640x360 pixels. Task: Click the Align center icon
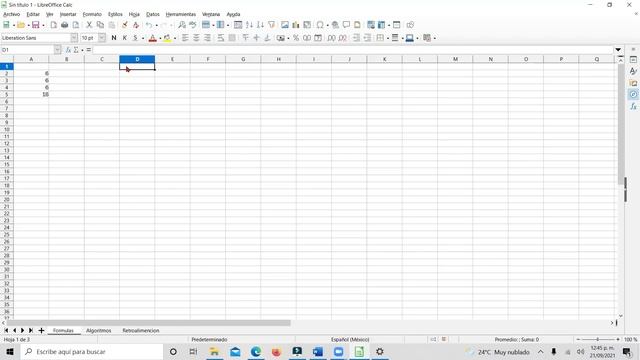click(x=196, y=38)
